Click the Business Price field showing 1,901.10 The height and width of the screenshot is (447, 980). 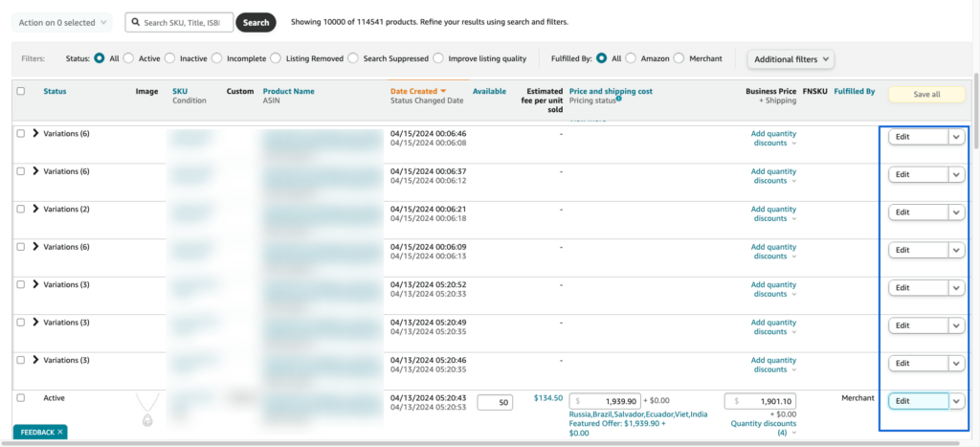click(761, 401)
